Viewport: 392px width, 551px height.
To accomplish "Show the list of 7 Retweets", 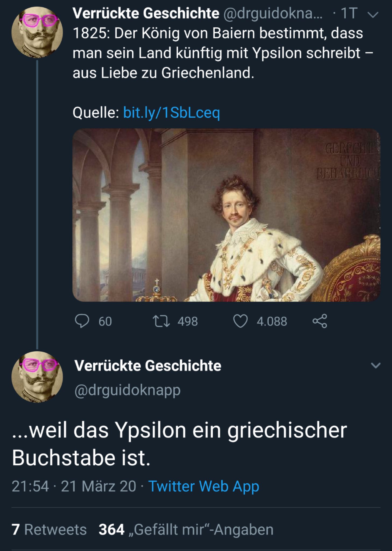I will [49, 529].
